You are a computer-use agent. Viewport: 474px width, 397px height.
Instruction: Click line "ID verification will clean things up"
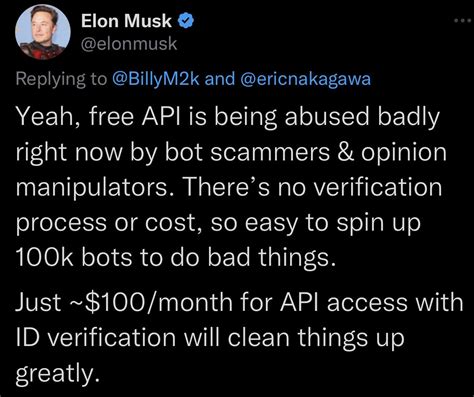(210, 337)
